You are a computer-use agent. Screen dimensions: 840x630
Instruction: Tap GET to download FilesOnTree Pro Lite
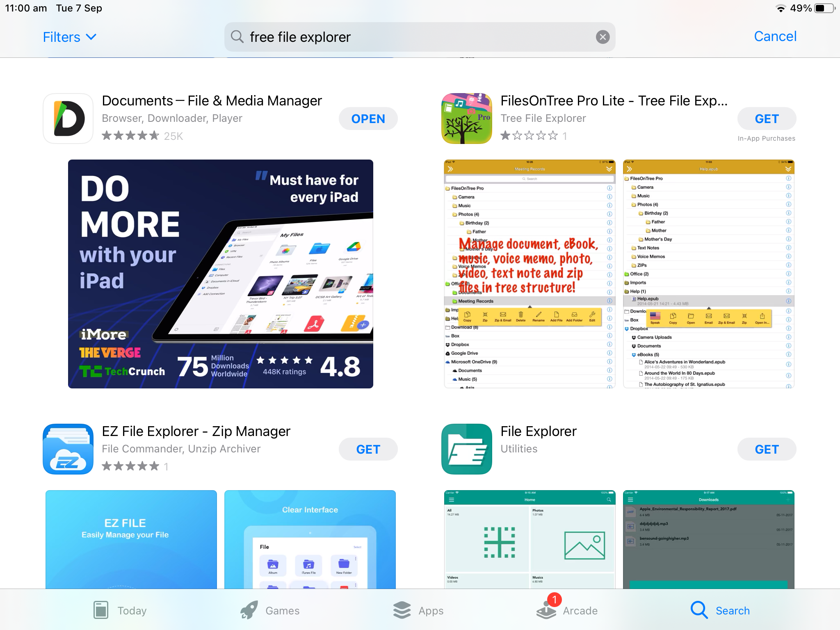[x=766, y=119]
